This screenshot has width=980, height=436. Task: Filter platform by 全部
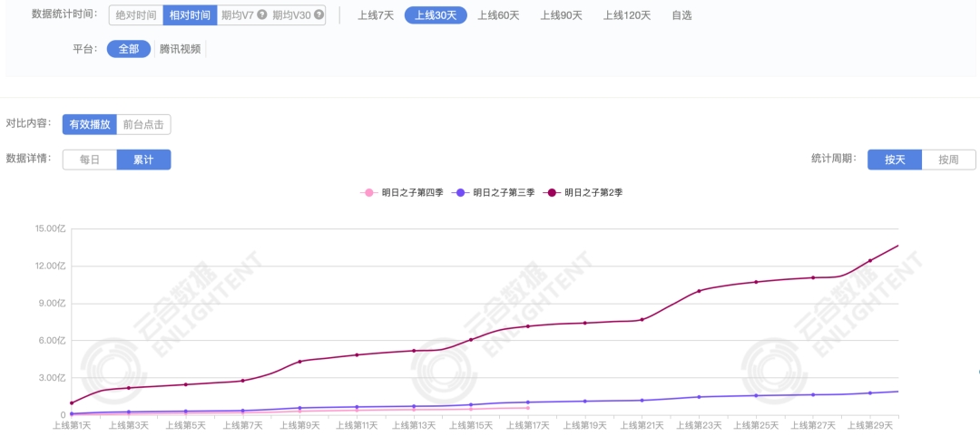(129, 49)
